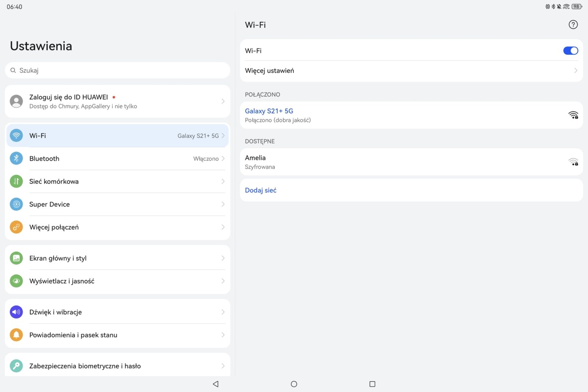Open the green Sieć komórkowa icon
Screen dimensions: 588x392
tap(16, 181)
